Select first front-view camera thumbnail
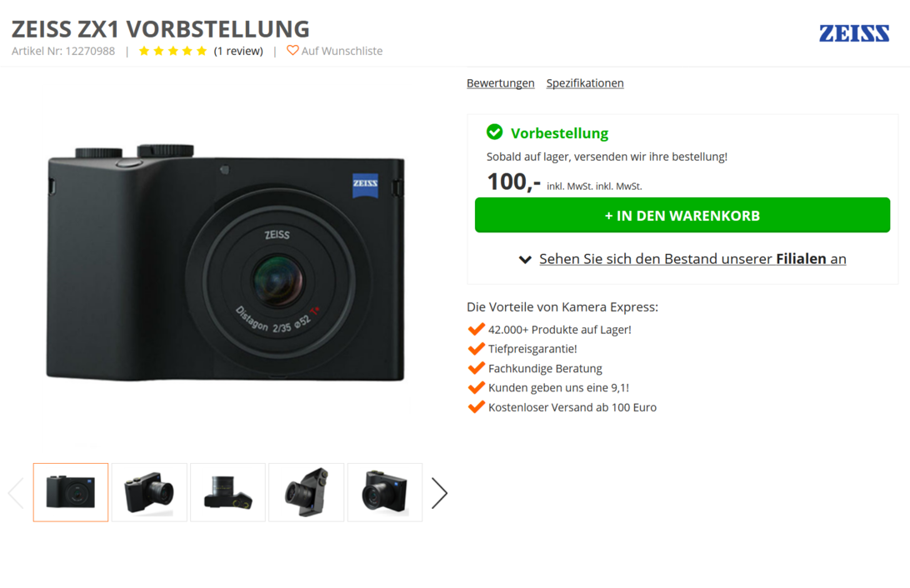 coord(71,492)
